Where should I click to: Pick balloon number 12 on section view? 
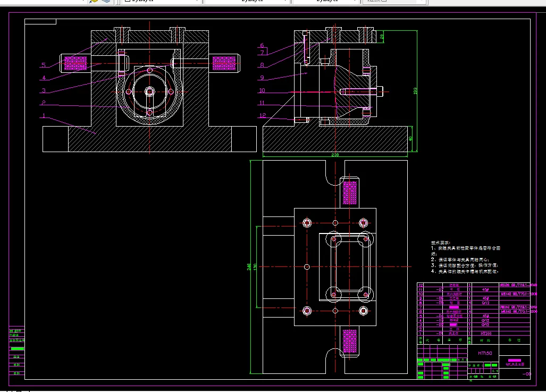[x=263, y=115]
